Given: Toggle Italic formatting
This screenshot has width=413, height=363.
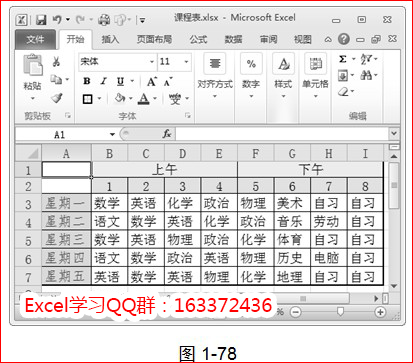Looking at the screenshot, I should click(x=104, y=81).
